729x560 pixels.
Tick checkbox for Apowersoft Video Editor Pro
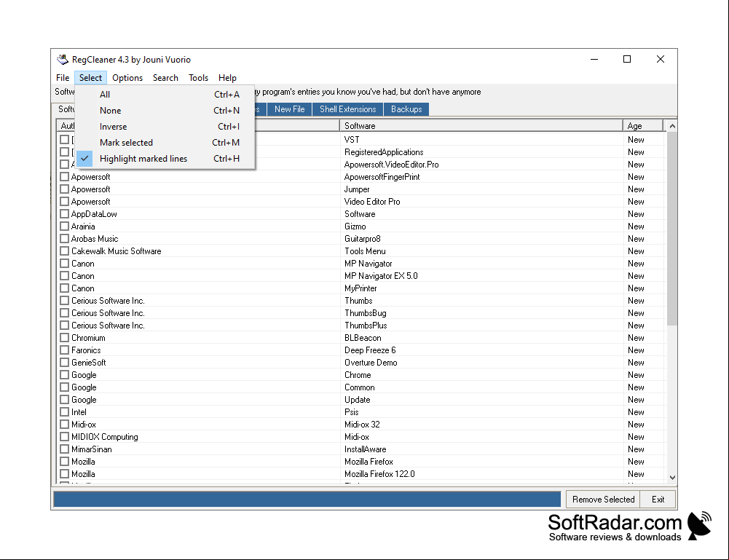65,202
